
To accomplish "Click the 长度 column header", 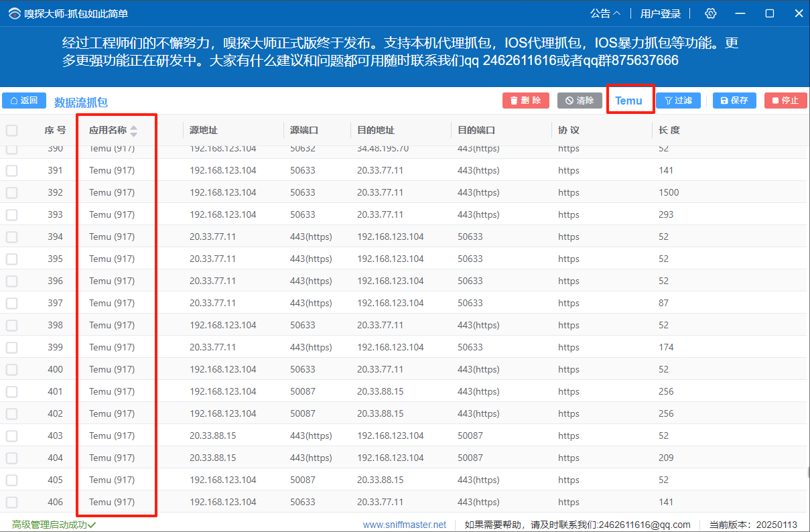I will point(669,131).
